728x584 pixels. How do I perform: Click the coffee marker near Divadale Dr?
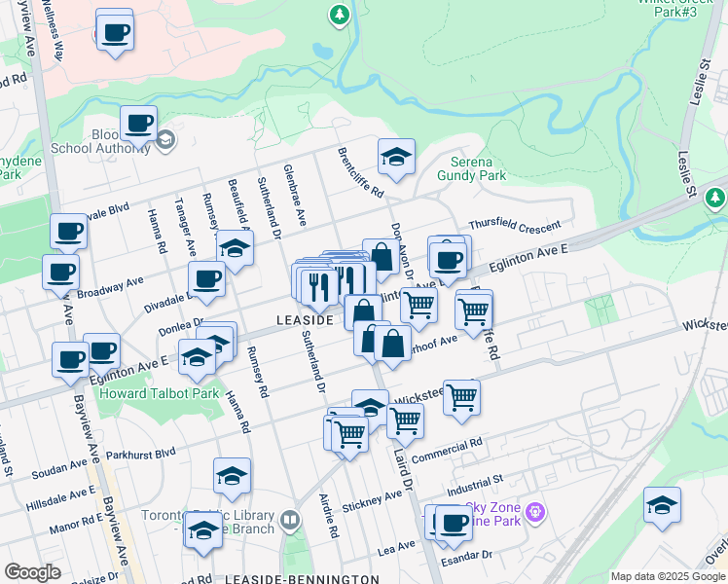[x=206, y=279]
